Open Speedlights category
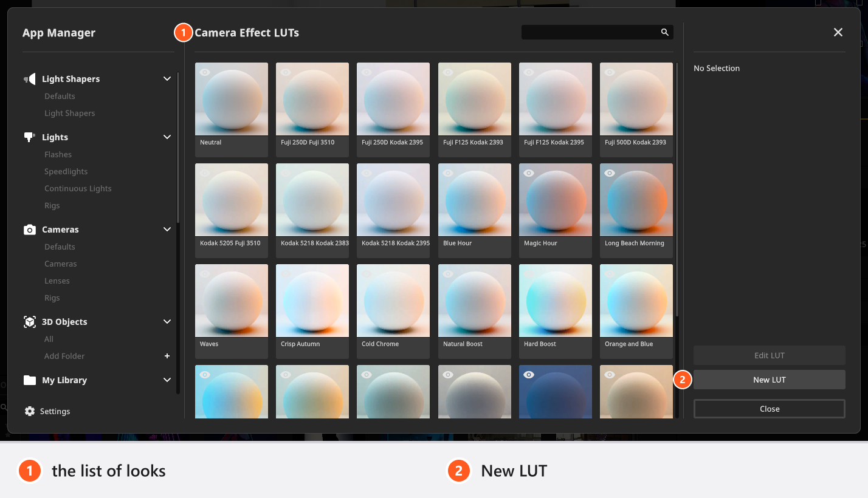The width and height of the screenshot is (868, 498). click(66, 171)
